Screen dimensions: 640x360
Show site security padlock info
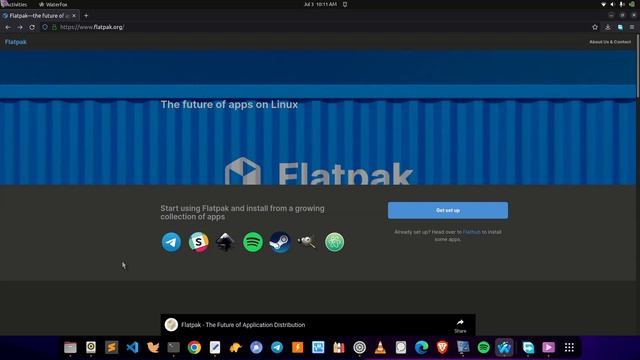(x=54, y=27)
